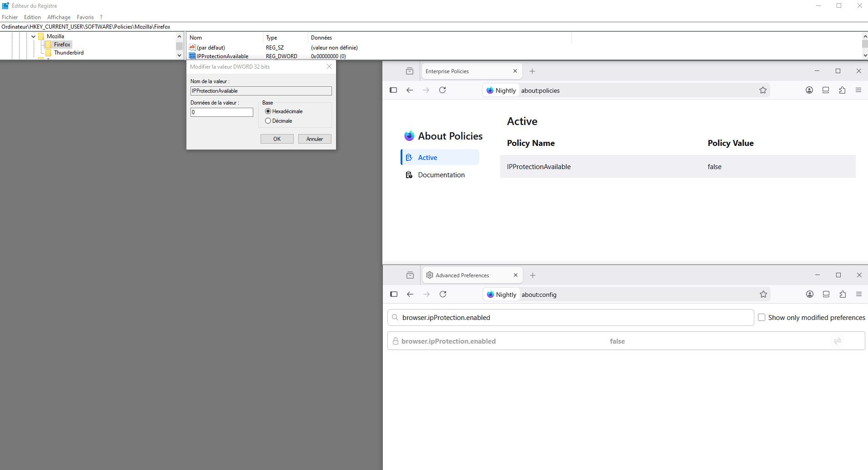Open Firefox account icon in policies window
This screenshot has width=868, height=470.
pyautogui.click(x=809, y=90)
